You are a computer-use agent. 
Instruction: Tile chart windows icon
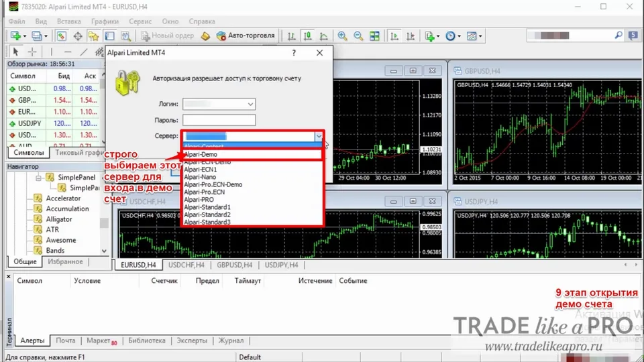tap(374, 36)
